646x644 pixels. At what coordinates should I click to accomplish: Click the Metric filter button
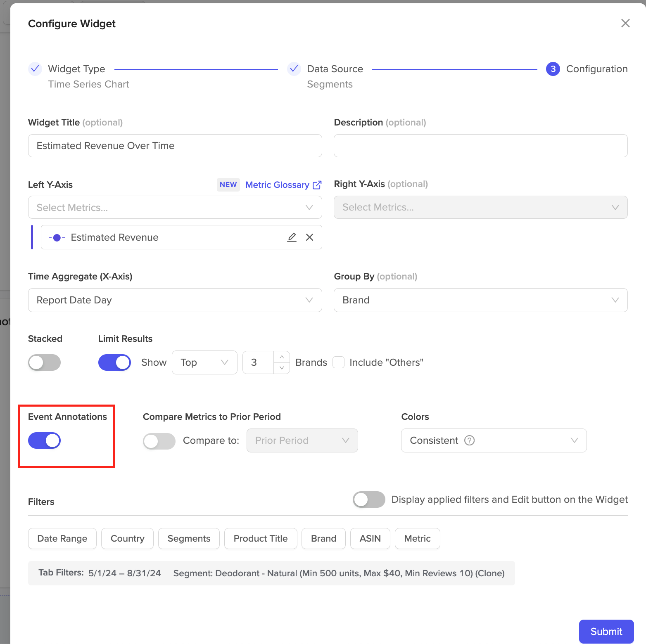point(417,539)
